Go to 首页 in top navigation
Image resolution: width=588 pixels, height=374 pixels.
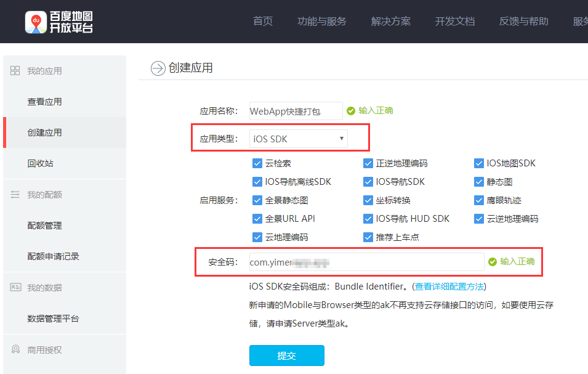263,22
